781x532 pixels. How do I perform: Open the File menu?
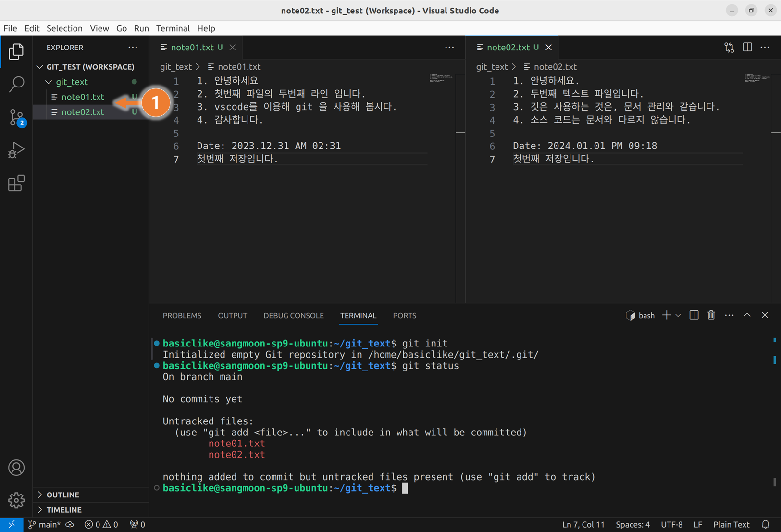(x=10, y=28)
